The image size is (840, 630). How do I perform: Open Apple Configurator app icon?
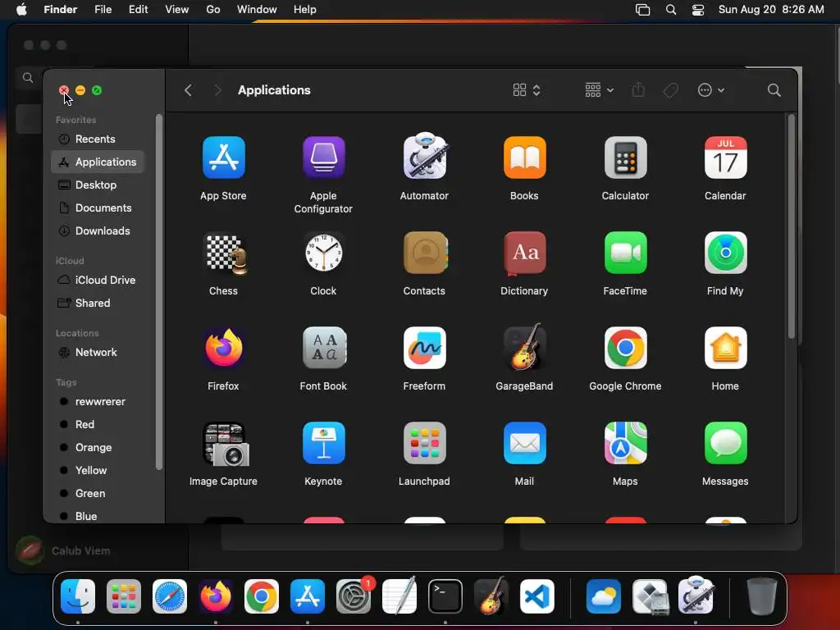tap(323, 157)
